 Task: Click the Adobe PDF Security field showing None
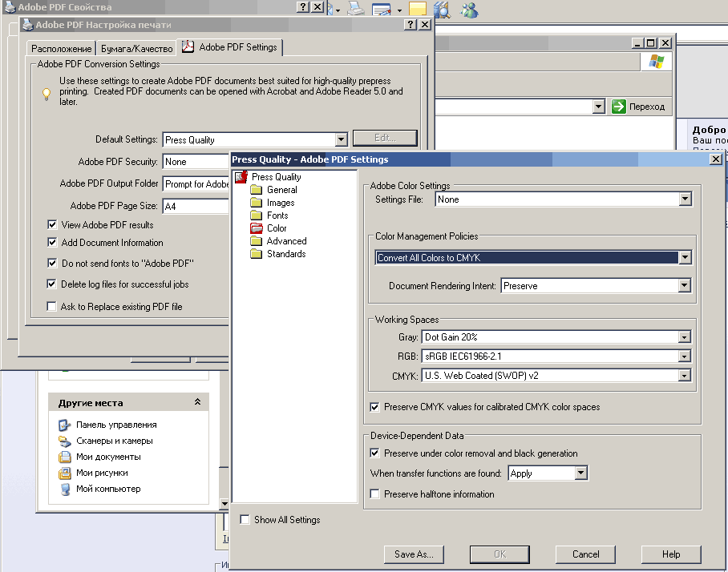pos(196,162)
